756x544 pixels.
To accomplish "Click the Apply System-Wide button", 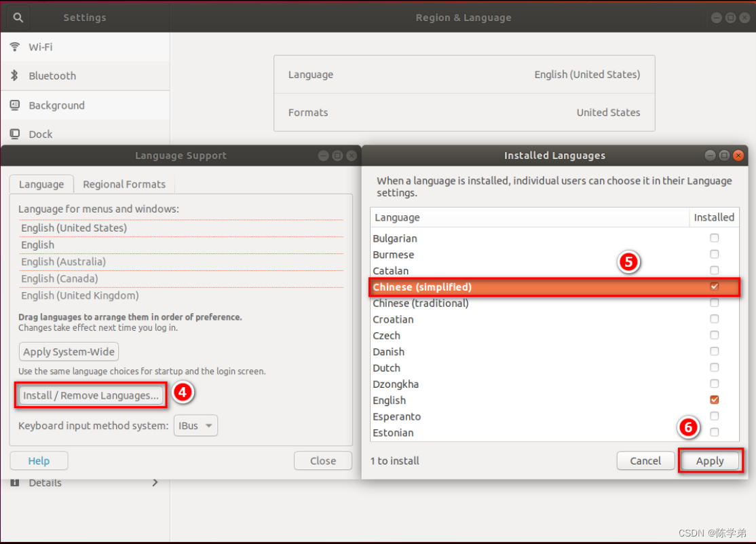I will pyautogui.click(x=69, y=352).
